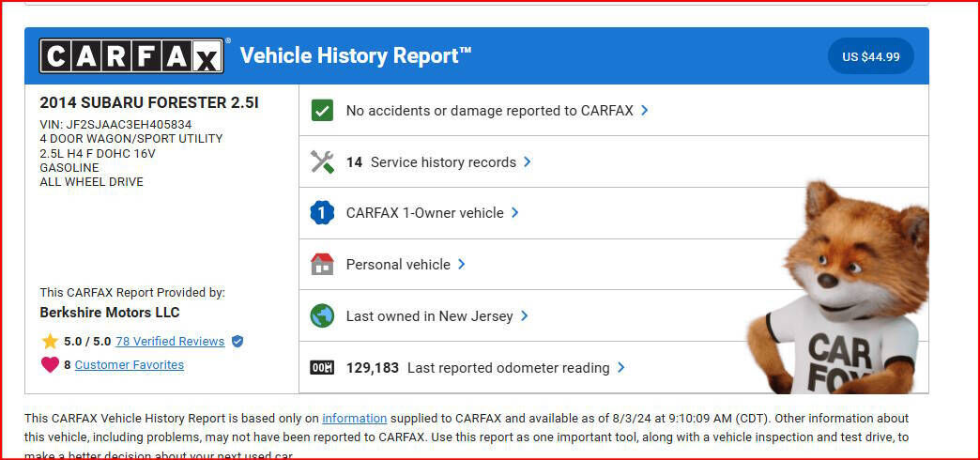This screenshot has height=460, width=980.
Task: Expand the Personal vehicle chevron
Action: [462, 265]
